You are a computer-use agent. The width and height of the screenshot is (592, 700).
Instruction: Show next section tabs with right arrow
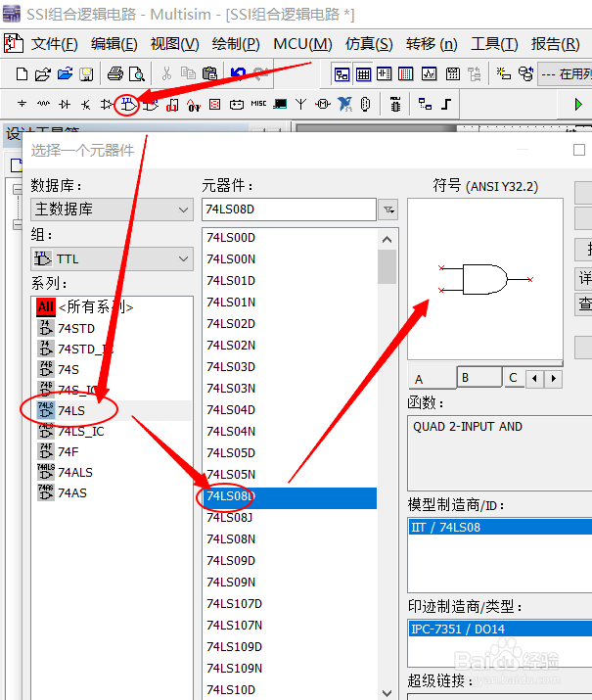click(554, 379)
